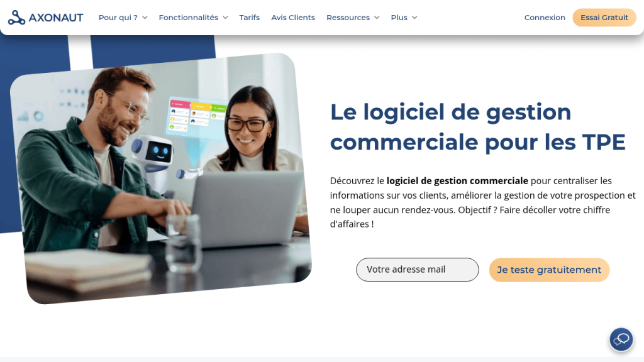The height and width of the screenshot is (362, 644).
Task: Click the Essai Gratuit button
Action: tap(604, 18)
